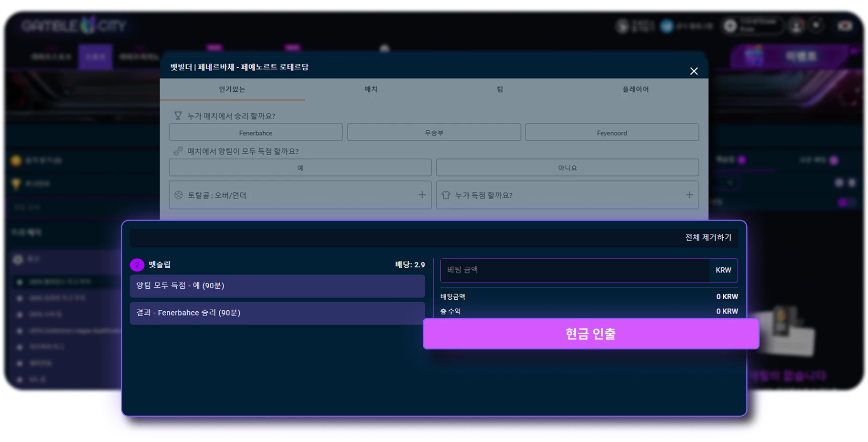Click 전체 제거하기 to clear betslip

[x=708, y=237]
